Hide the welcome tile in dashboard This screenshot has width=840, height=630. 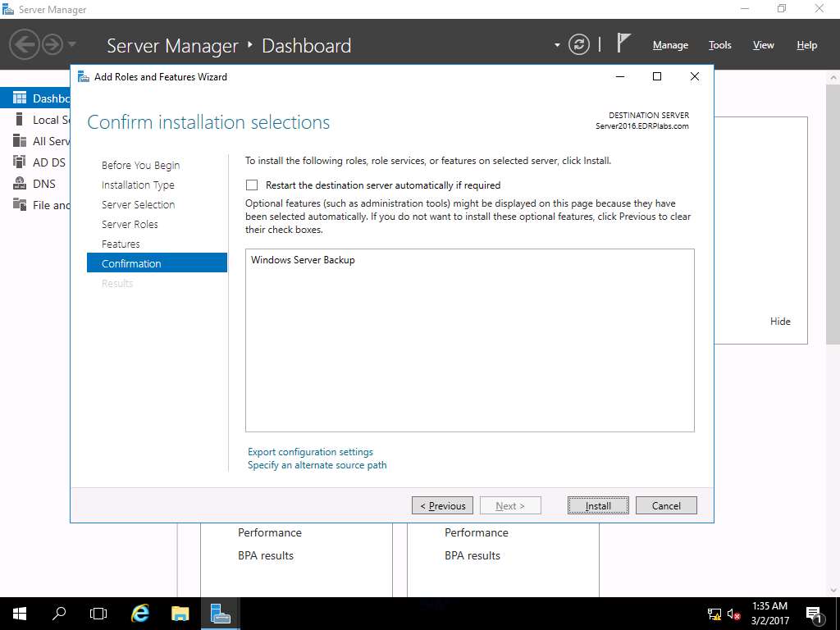pyautogui.click(x=780, y=322)
